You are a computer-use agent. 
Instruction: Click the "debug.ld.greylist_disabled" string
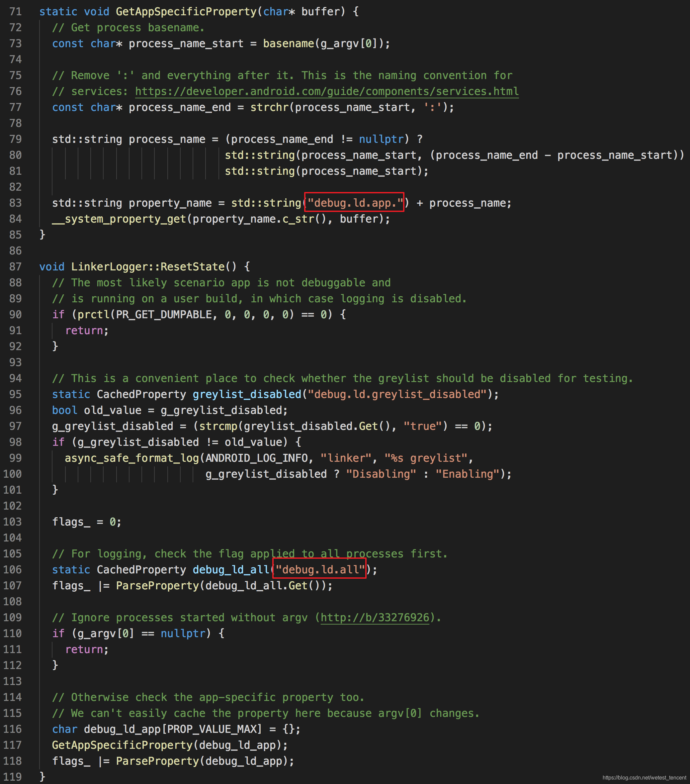(x=397, y=394)
